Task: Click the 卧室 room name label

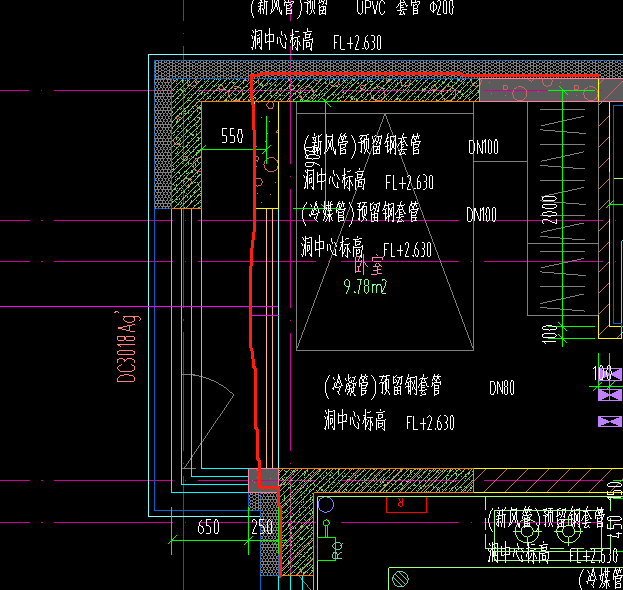Action: [369, 265]
